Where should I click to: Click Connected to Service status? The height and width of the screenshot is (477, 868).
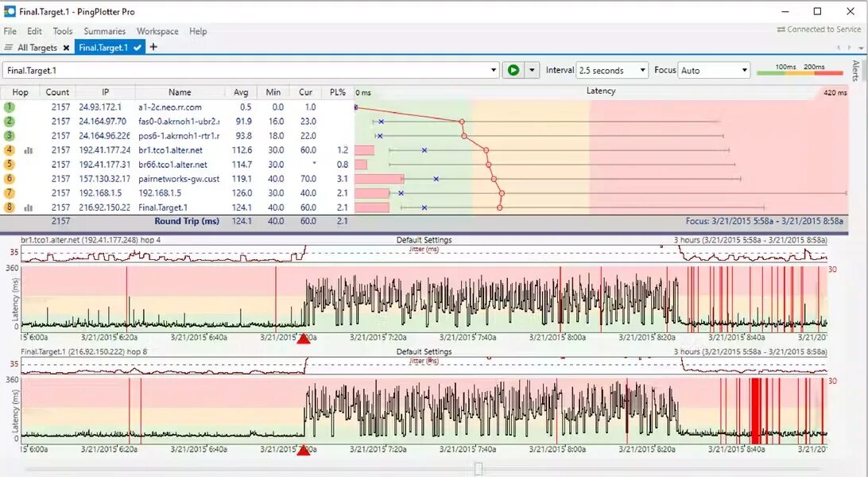click(820, 29)
